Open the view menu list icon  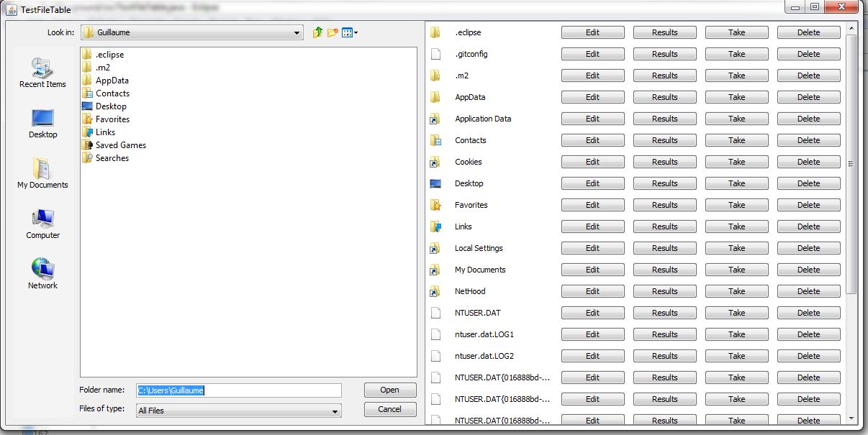pyautogui.click(x=350, y=32)
